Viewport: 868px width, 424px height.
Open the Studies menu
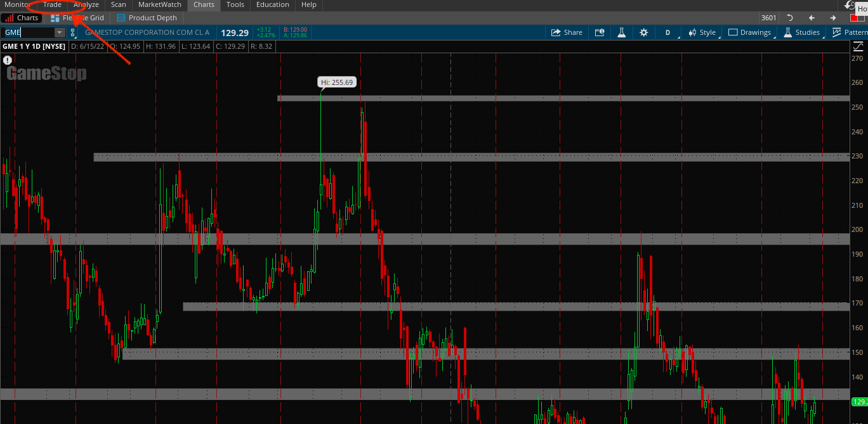(x=801, y=32)
